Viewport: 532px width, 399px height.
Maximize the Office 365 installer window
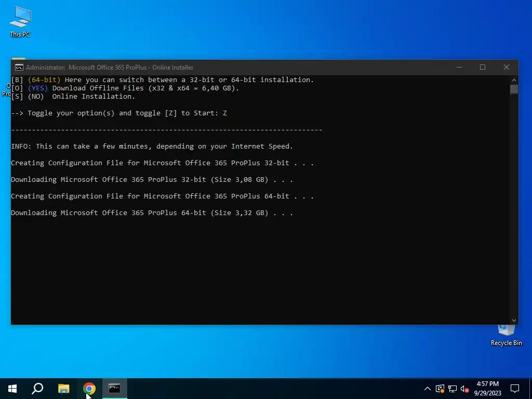[x=483, y=67]
